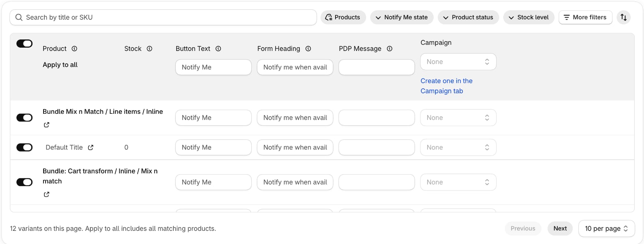Open external link for Bundle: Cart transform
Viewport: 644px width, 244px height.
pyautogui.click(x=46, y=194)
